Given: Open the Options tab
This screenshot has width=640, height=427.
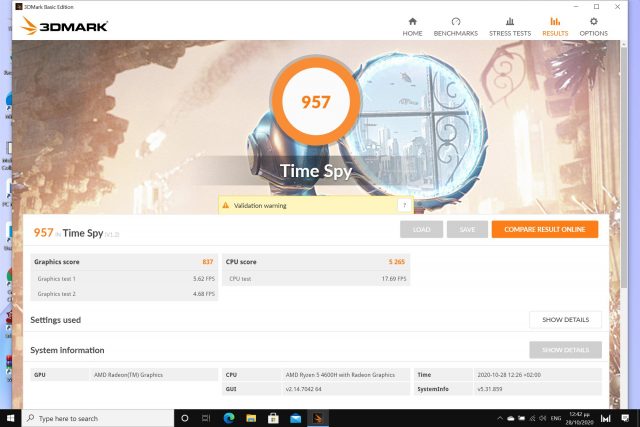Looking at the screenshot, I should click(x=593, y=27).
